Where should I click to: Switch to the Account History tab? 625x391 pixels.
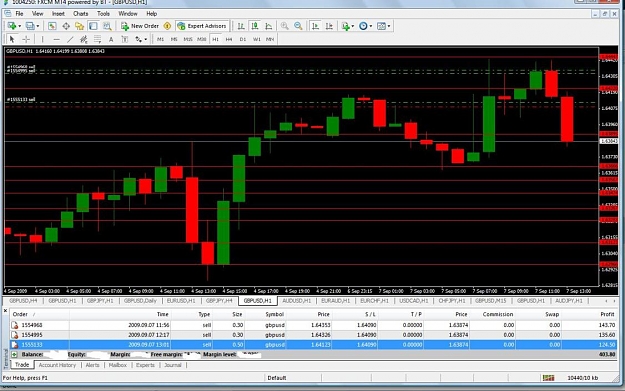57,365
